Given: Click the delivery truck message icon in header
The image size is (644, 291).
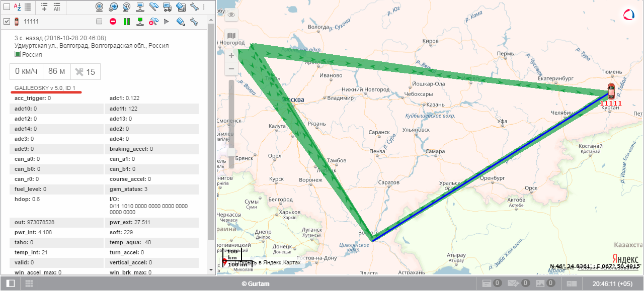Looking at the screenshot, I should pos(168,7).
